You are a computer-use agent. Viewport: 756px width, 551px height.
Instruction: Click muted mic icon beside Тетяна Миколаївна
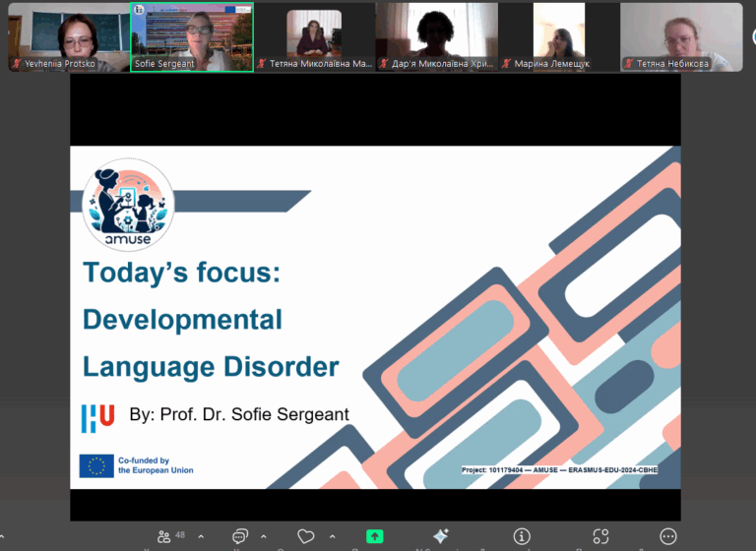pos(262,63)
